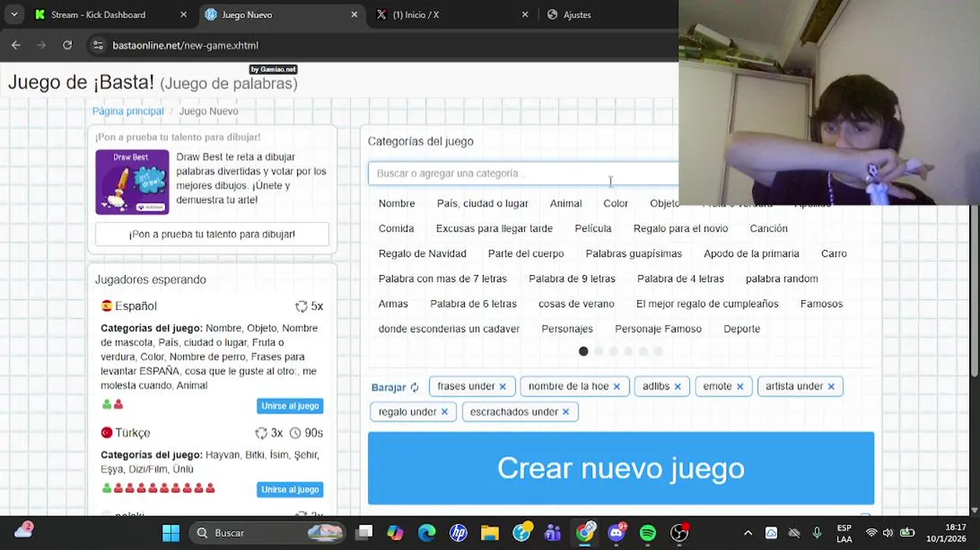Screen dimensions: 980x550
Task: Add the 'Película' category
Action: pos(593,228)
